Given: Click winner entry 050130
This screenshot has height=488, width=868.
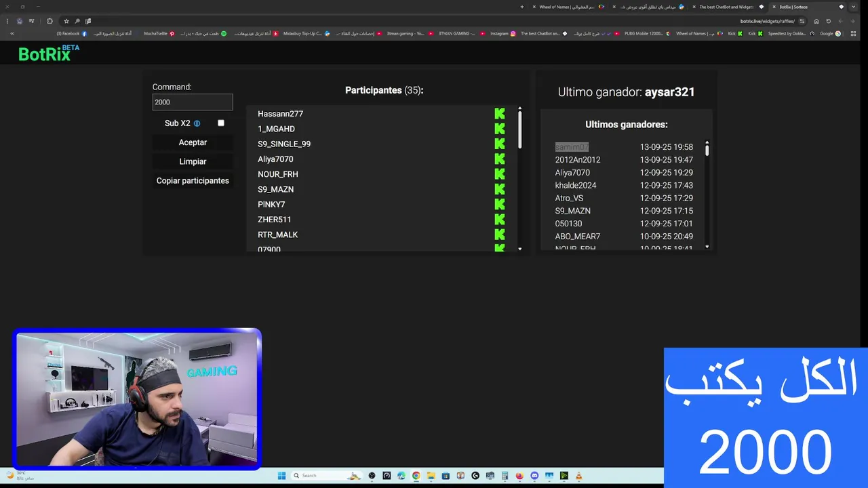Looking at the screenshot, I should click(568, 224).
